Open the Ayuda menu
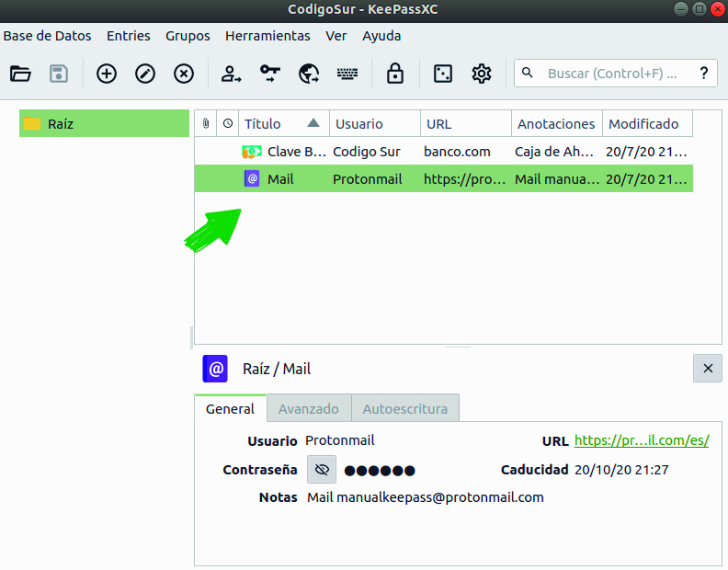The height and width of the screenshot is (570, 728). point(381,36)
